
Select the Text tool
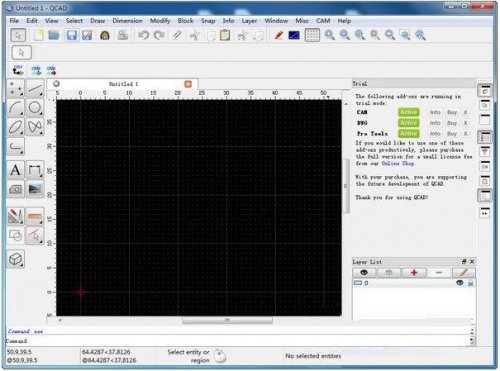tap(16, 170)
